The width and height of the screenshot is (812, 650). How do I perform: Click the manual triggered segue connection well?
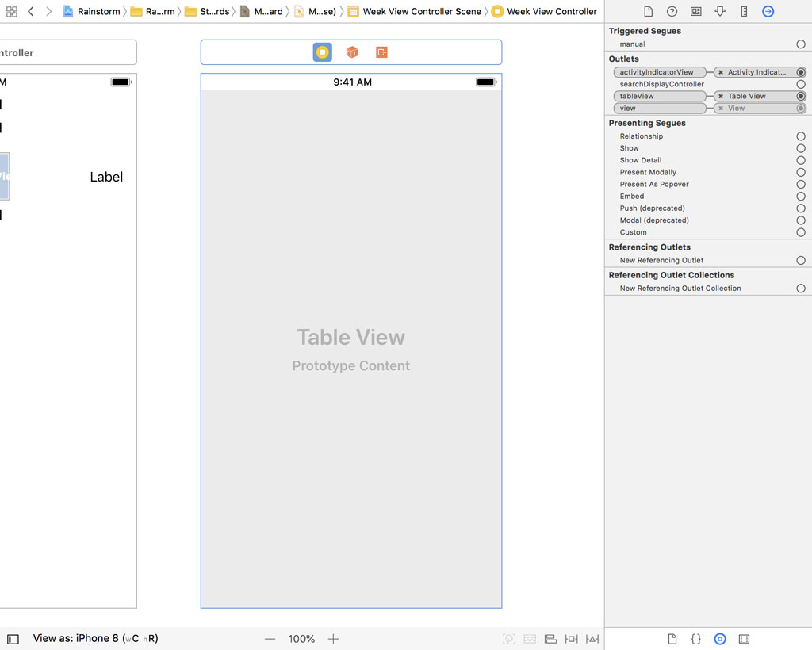click(x=800, y=44)
